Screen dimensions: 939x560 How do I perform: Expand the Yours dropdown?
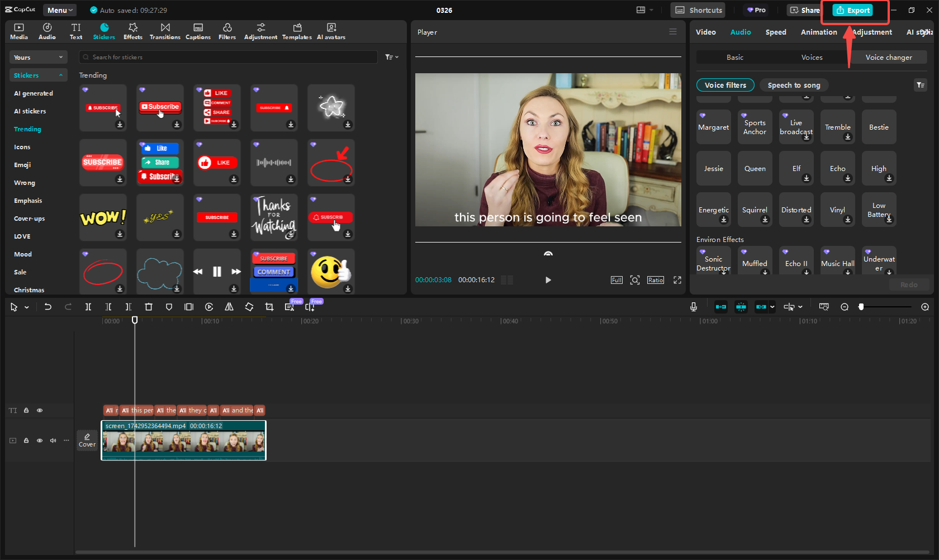38,58
